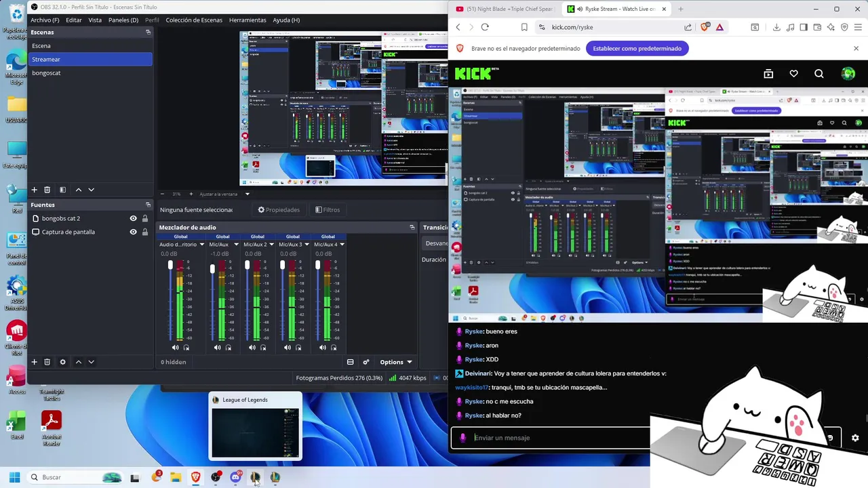Image resolution: width=868 pixels, height=488 pixels.
Task: Bookmark the current Brave page
Action: pyautogui.click(x=524, y=27)
